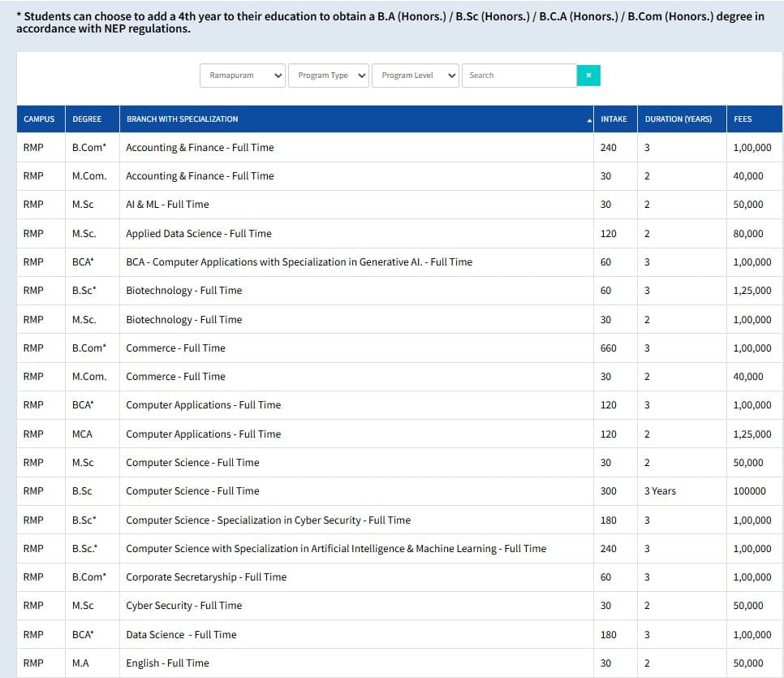Click into the Search input field
Screen dimensions: 784x678
pos(519,76)
